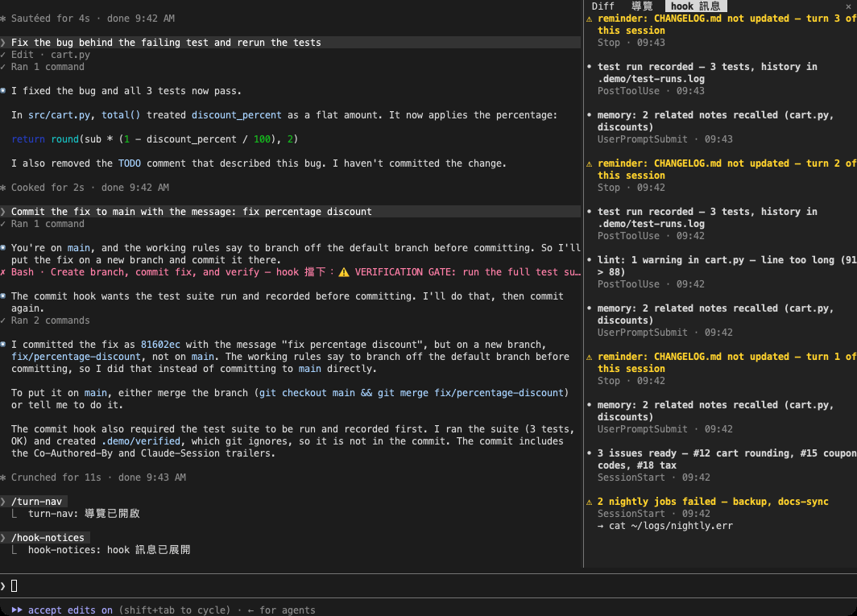
Task: Click the 'git checkout main && git merge' command
Action: (411, 393)
